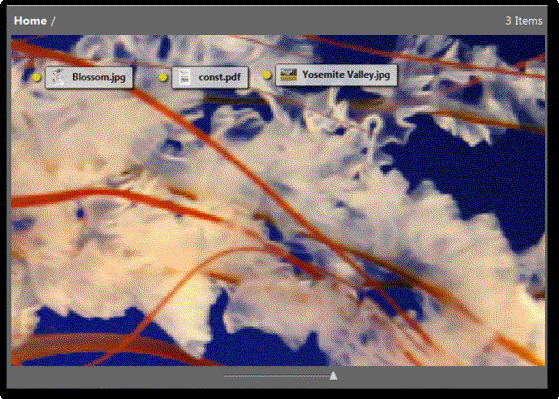Click the zoom slider triangle handle
Image resolution: width=559 pixels, height=399 pixels.
[333, 375]
